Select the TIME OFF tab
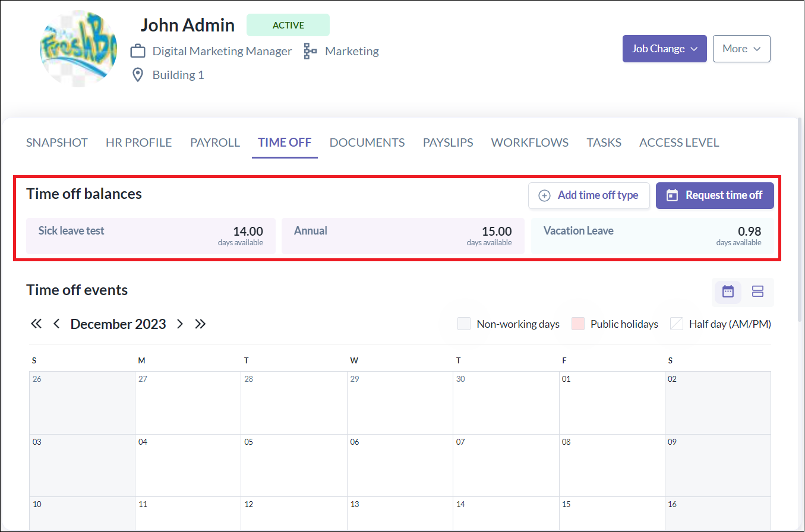 coord(285,142)
